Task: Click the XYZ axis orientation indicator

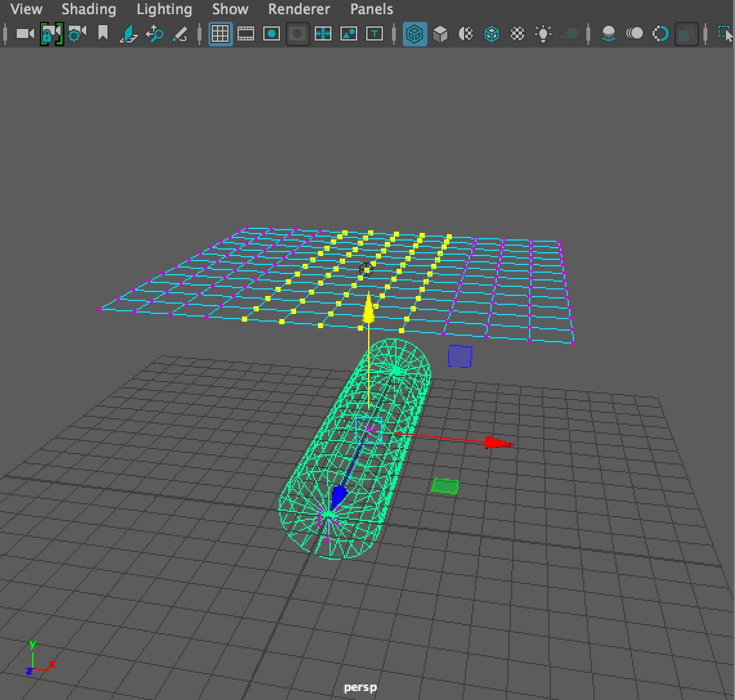Action: (41, 658)
